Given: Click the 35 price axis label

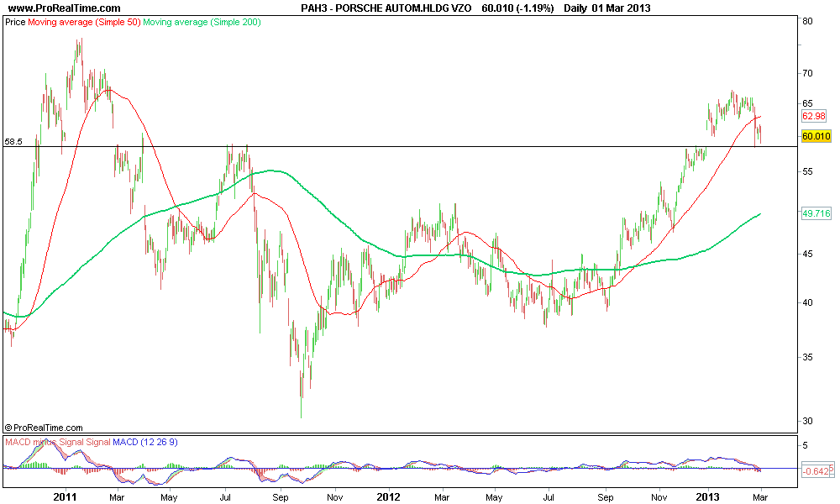Looking at the screenshot, I should pos(807,357).
